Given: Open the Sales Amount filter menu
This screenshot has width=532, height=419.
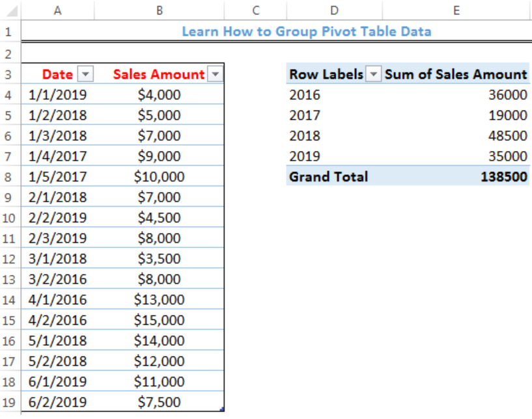Looking at the screenshot, I should 215,74.
